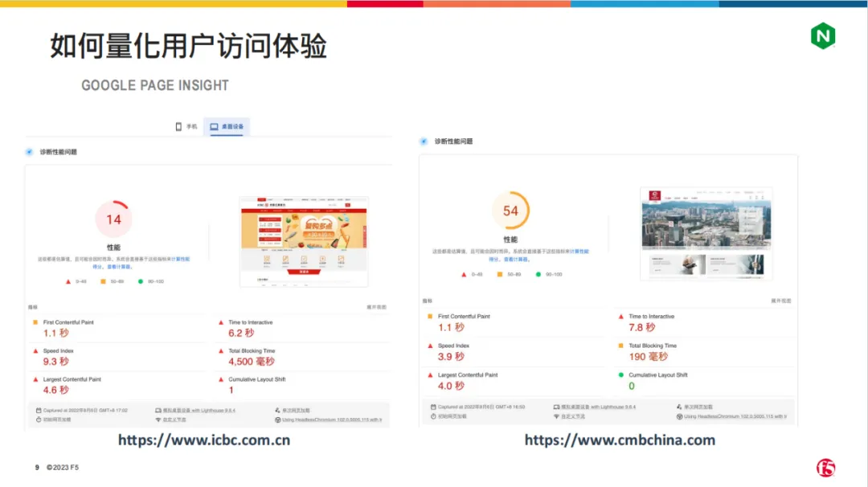Select the 桌面设备 desktop tab

(x=227, y=127)
